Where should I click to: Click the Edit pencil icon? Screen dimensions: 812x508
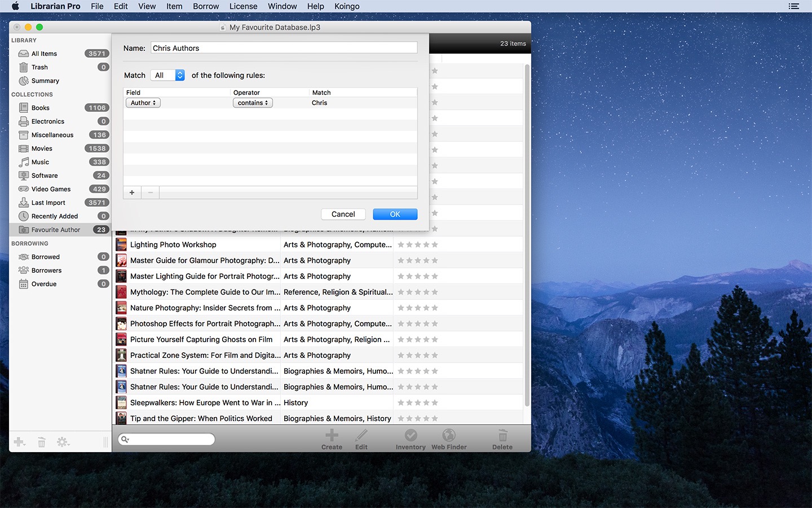(x=361, y=435)
